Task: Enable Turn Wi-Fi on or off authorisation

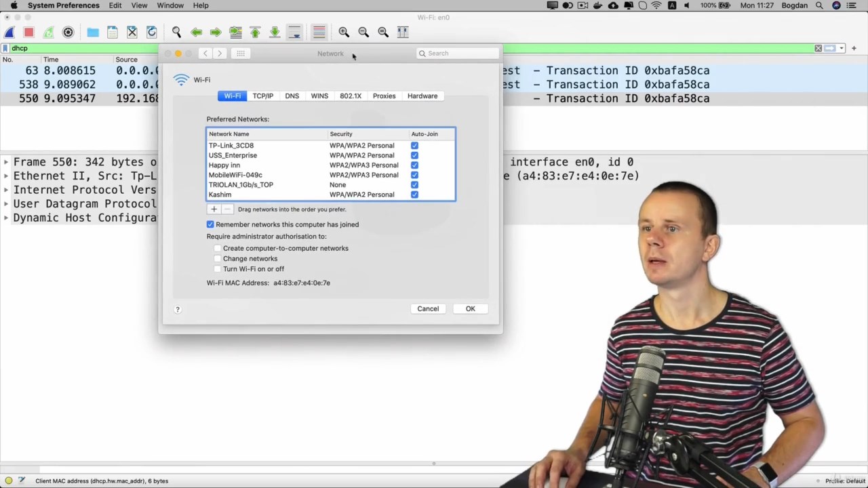Action: (x=218, y=269)
